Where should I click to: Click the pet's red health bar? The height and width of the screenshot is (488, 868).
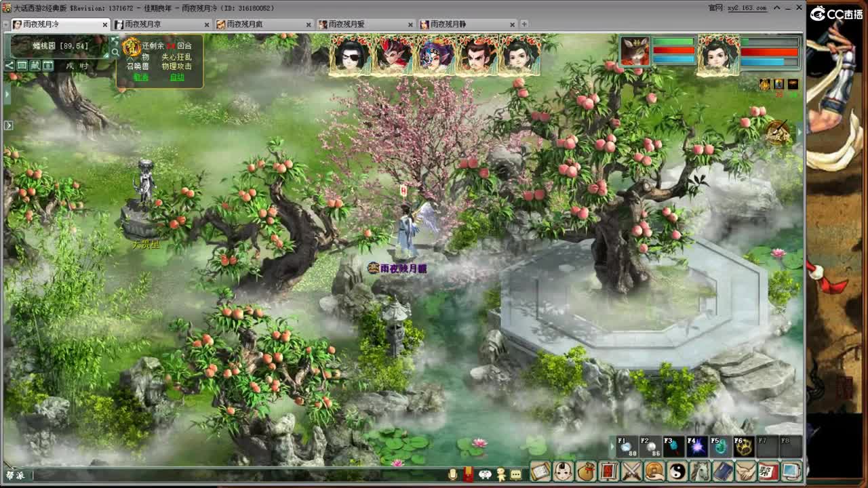[x=674, y=51]
